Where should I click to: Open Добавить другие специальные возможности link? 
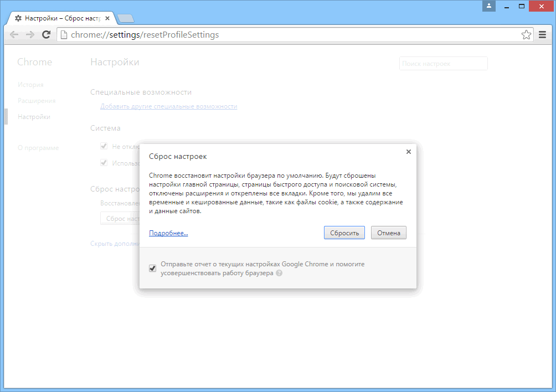pos(169,106)
